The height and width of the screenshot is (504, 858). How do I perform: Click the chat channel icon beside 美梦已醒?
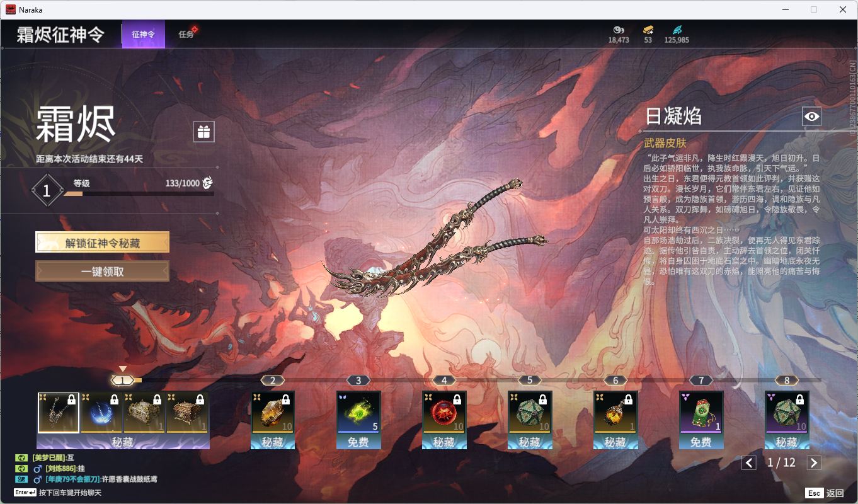(x=21, y=458)
